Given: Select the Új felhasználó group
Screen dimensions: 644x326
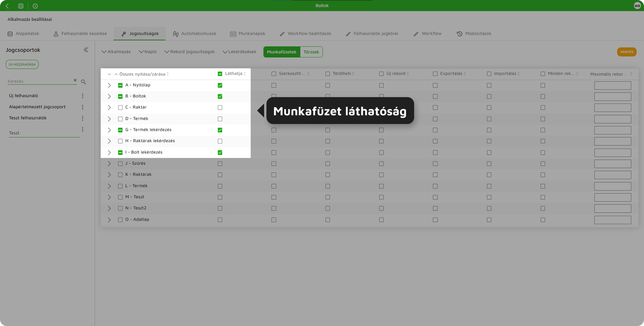Looking at the screenshot, I should click(23, 96).
